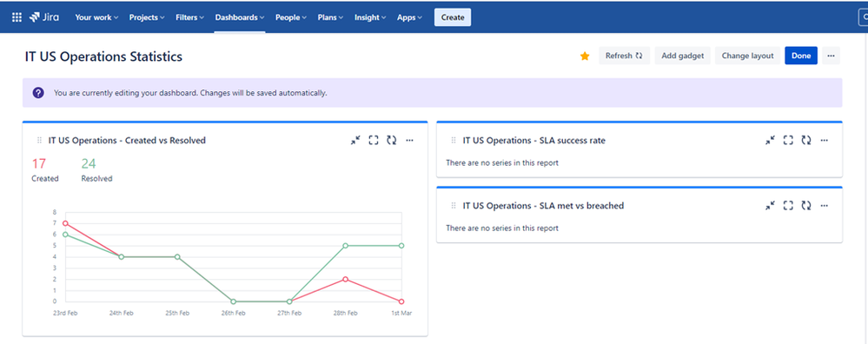Image resolution: width=868 pixels, height=344 pixels.
Task: Minimize the Created vs Resolved gadget
Action: (x=355, y=141)
